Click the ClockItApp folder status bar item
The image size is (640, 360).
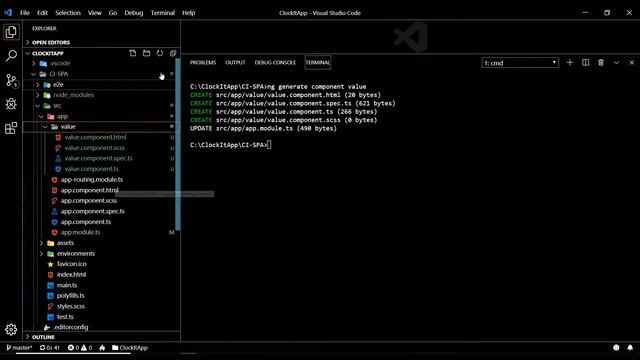point(130,348)
